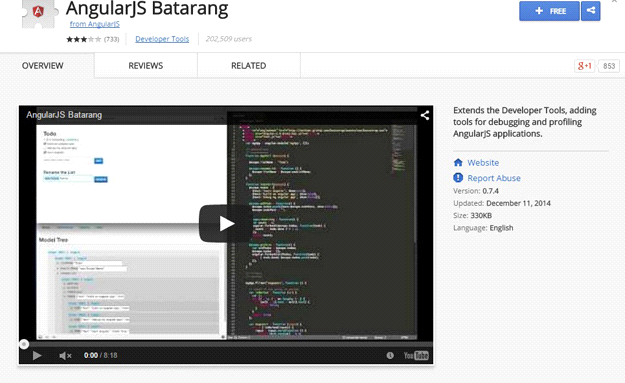Click the YouTube logo in the player
Screen dimensions: 625x383
tap(416, 356)
